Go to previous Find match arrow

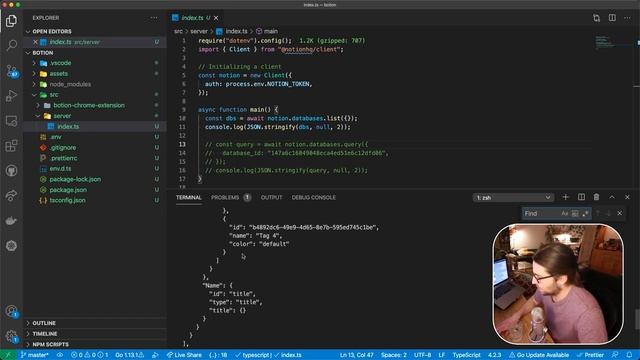[598, 213]
